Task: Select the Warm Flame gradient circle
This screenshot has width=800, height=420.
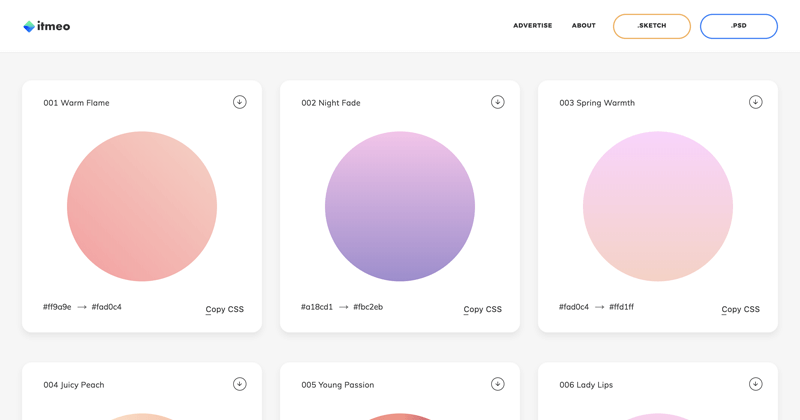Action: coord(142,206)
